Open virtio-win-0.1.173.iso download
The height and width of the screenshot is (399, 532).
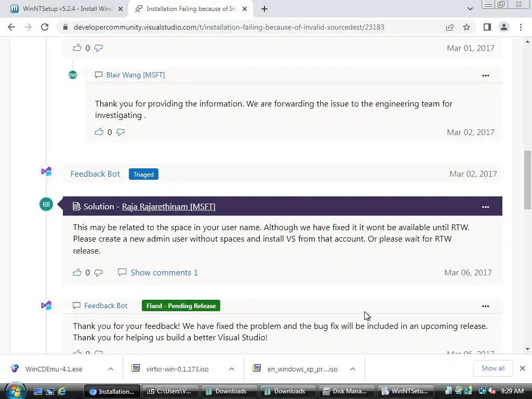(178, 369)
